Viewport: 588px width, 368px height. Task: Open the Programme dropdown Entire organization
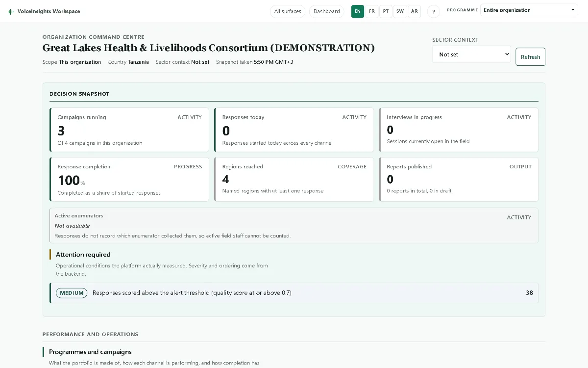coord(529,10)
